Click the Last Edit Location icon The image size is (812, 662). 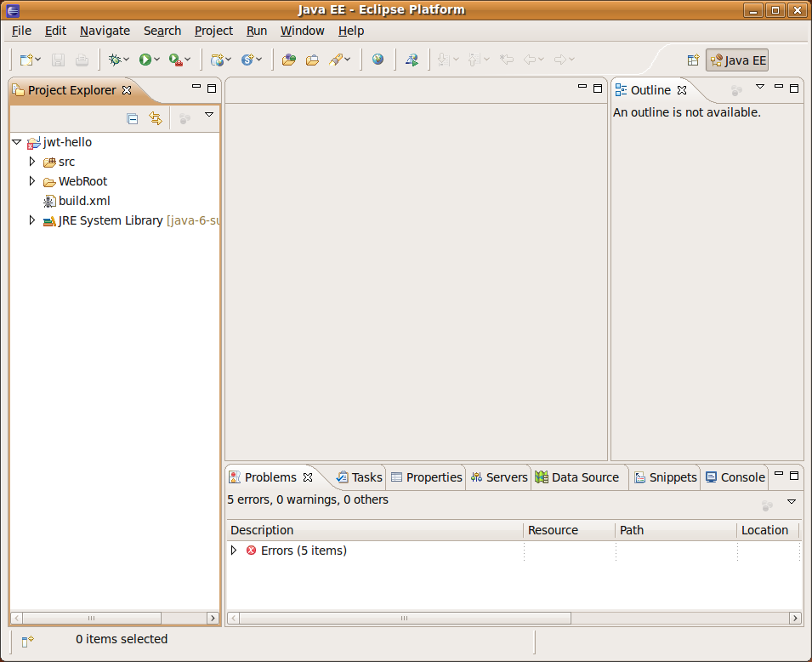[507, 60]
